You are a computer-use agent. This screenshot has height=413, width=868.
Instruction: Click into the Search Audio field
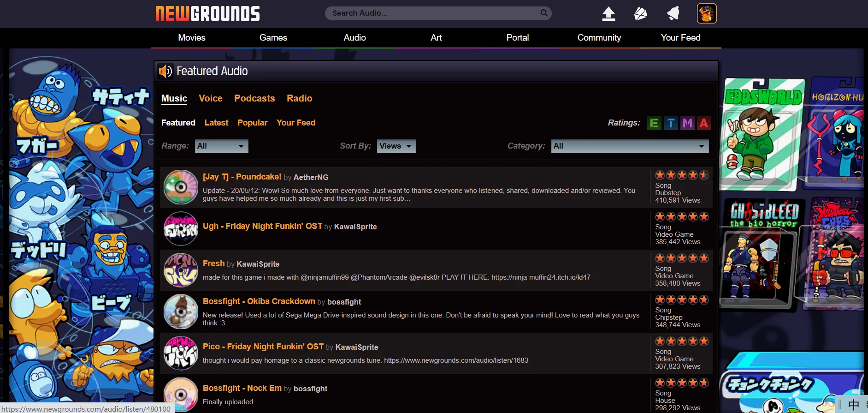433,13
